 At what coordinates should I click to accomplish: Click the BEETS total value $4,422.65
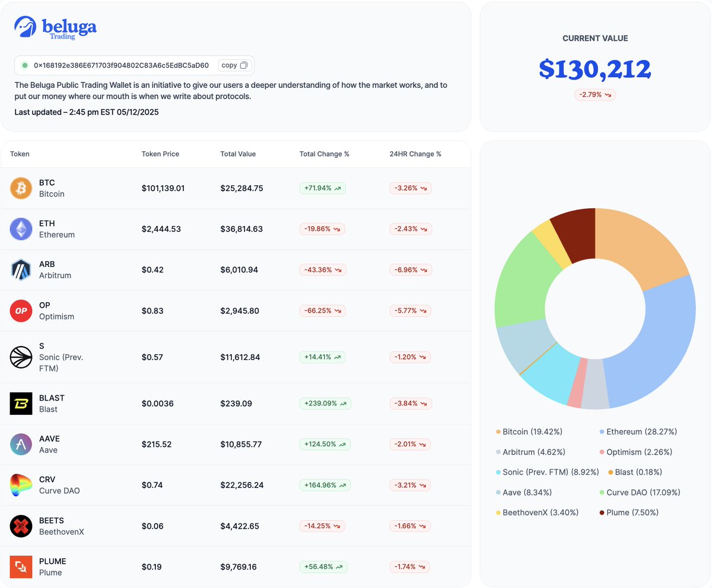click(240, 526)
